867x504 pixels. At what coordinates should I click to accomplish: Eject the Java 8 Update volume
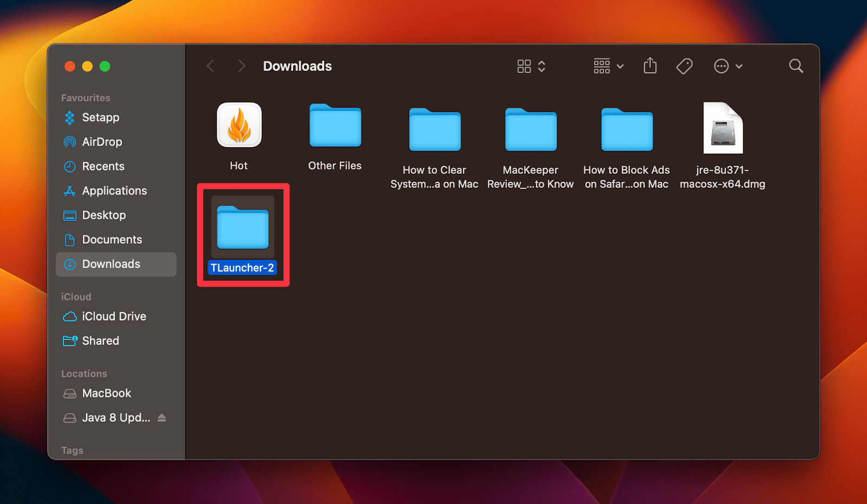161,417
